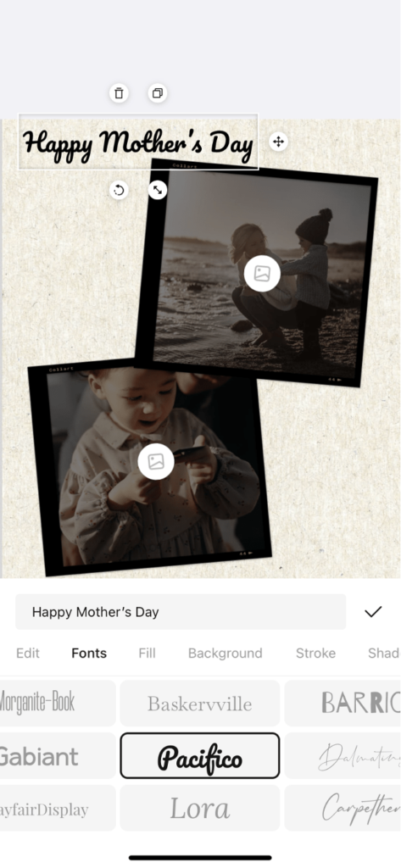Viewport: 401px width, 868px height.
Task: Tap the duplicate text layer icon
Action: point(158,93)
